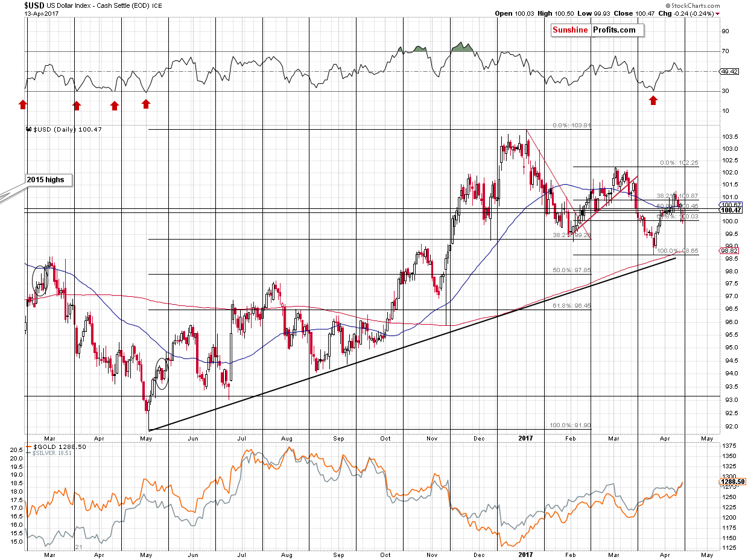Click the blue '100.67' moving average tag
748x560 pixels.
point(729,205)
